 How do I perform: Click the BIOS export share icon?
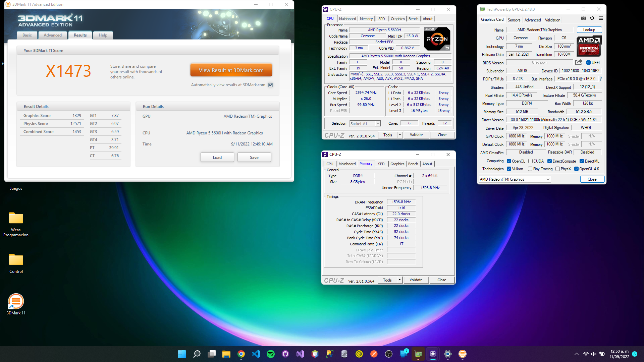(x=579, y=62)
